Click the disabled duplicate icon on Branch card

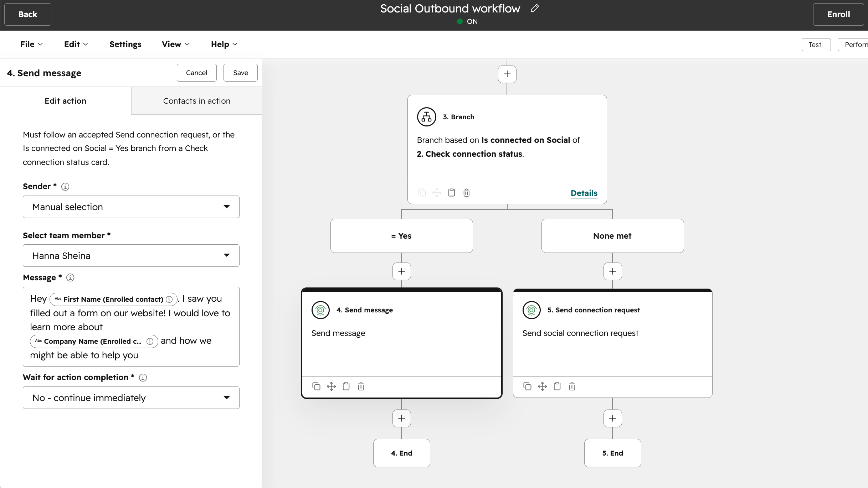click(422, 193)
